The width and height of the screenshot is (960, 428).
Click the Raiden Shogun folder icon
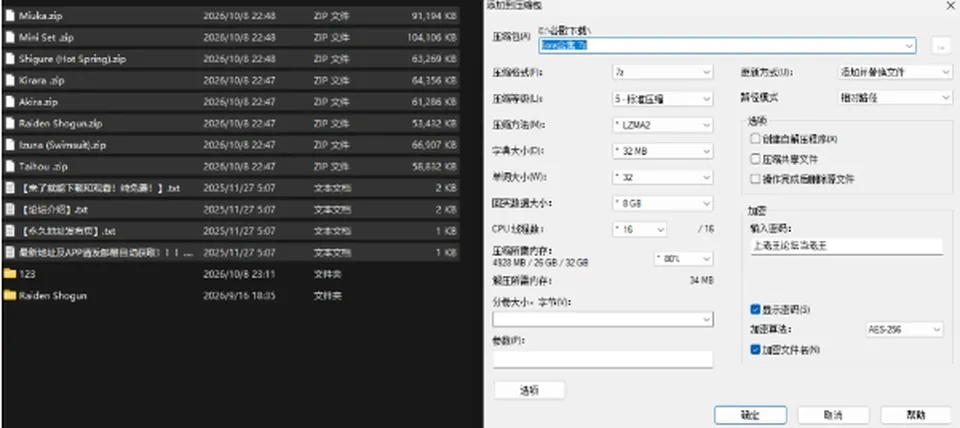[10, 295]
